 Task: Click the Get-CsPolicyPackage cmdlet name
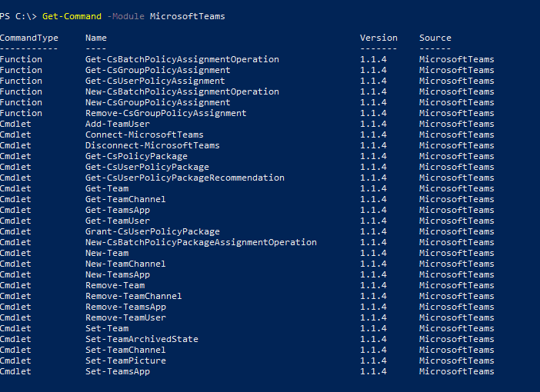click(136, 156)
